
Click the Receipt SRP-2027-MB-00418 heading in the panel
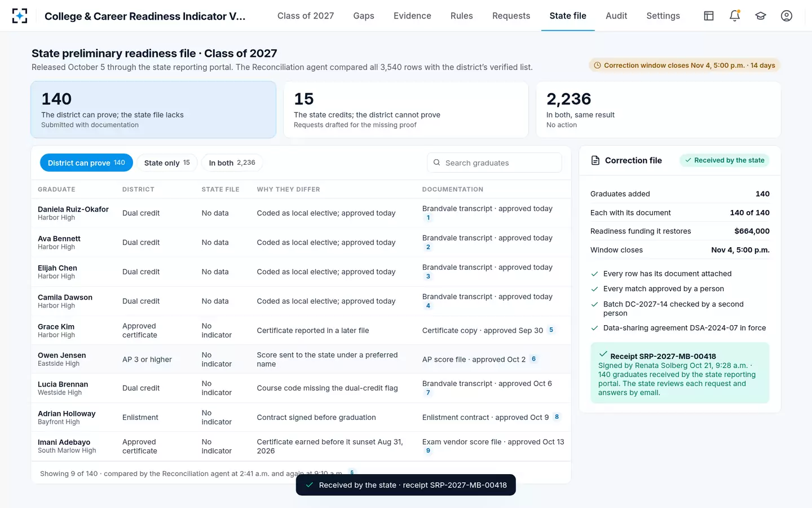coord(663,356)
